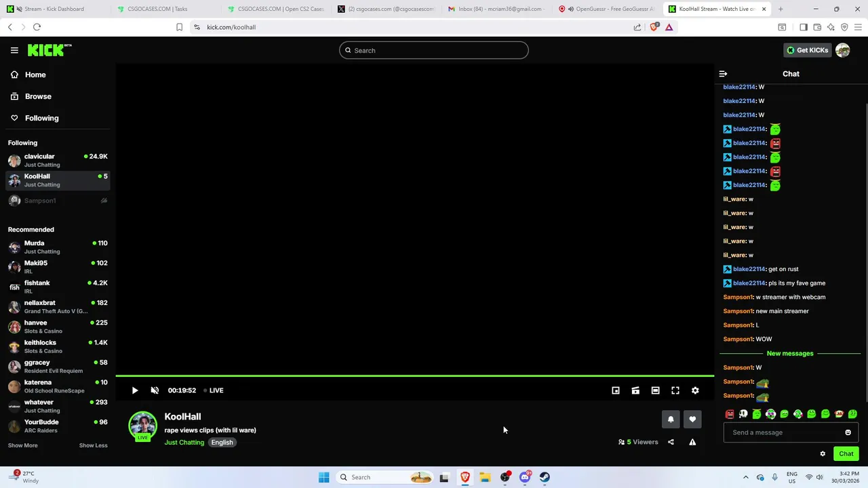Click the English language tag
868x488 pixels.
222,443
